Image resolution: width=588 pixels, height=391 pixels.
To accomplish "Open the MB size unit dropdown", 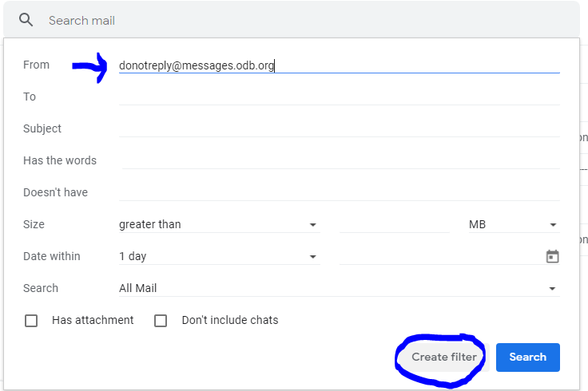I will pyautogui.click(x=514, y=224).
